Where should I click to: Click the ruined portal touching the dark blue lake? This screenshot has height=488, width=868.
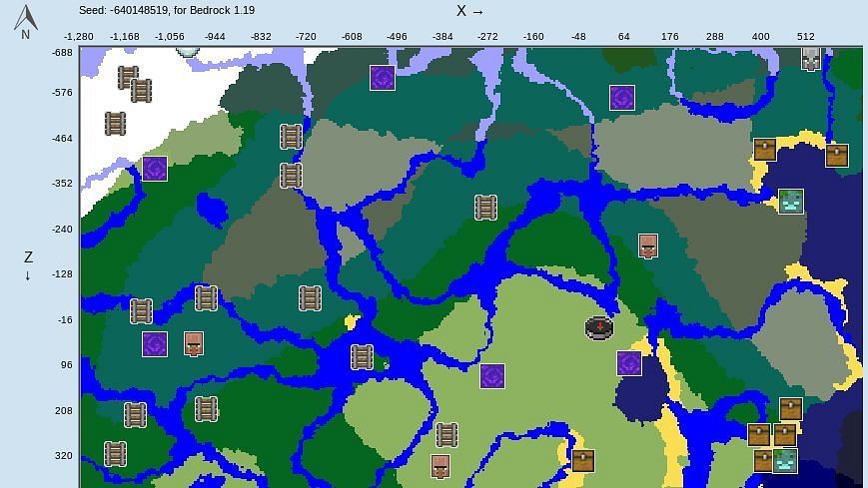pos(628,363)
